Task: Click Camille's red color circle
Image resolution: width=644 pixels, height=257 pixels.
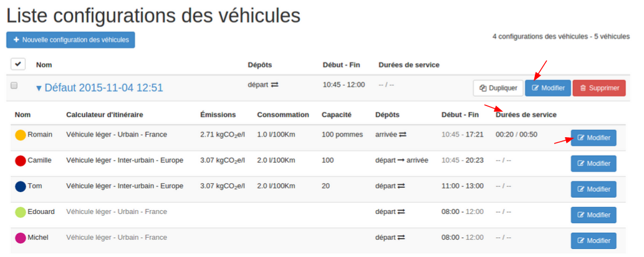Action: click(x=21, y=161)
